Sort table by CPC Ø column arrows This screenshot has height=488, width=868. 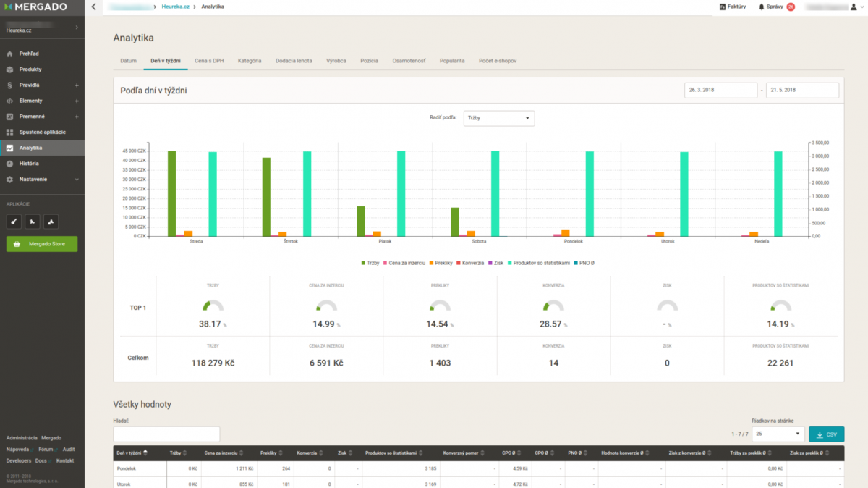(519, 453)
